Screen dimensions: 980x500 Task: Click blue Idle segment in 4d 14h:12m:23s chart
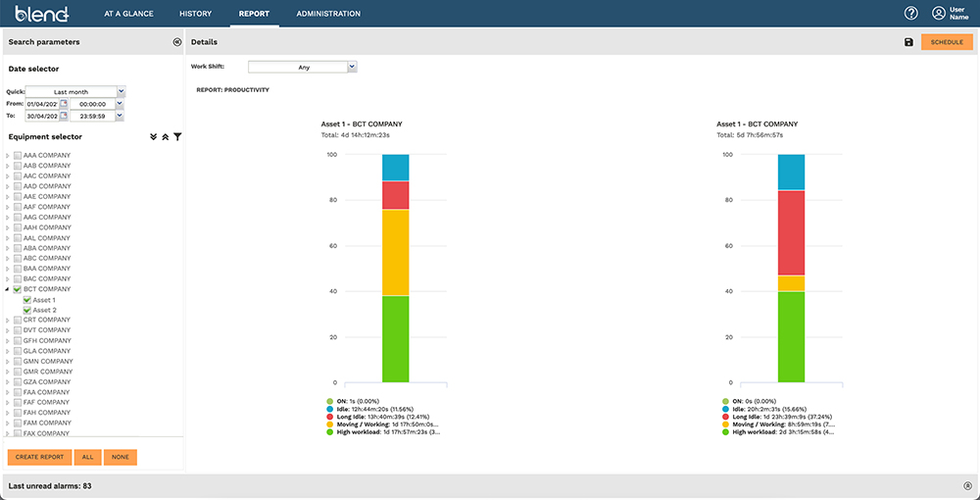tap(396, 168)
